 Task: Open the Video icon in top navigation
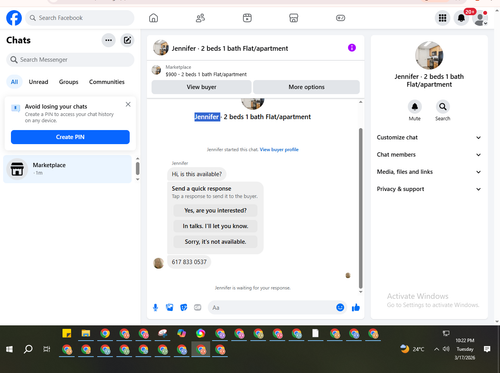pos(247,18)
